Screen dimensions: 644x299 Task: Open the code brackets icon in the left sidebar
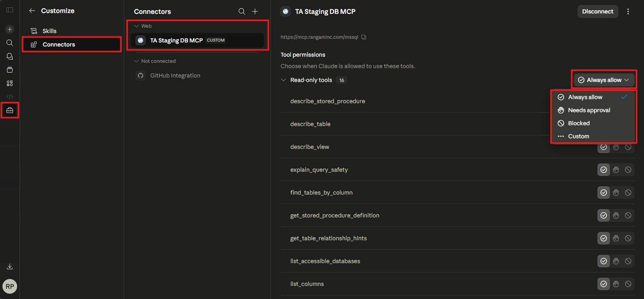coord(10,97)
